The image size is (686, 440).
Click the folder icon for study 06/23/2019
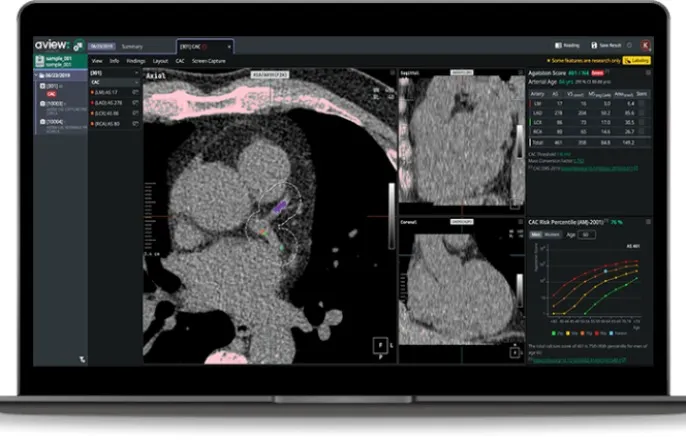coord(42,76)
